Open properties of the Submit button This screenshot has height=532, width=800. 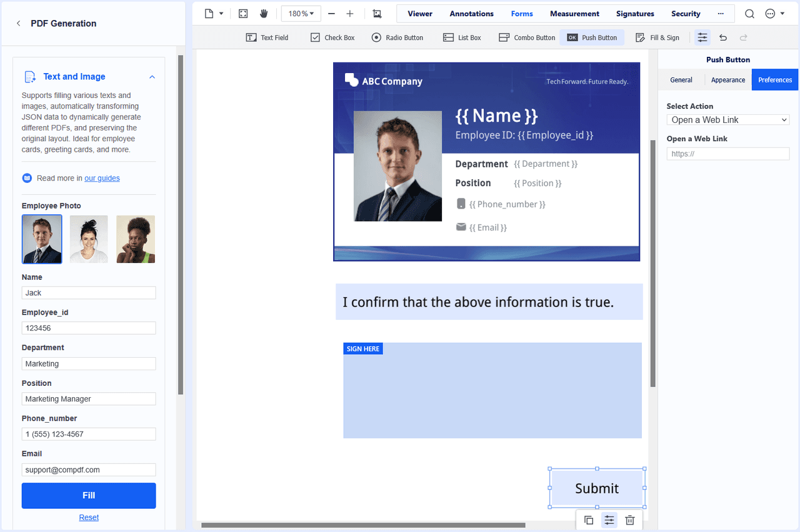[609, 520]
